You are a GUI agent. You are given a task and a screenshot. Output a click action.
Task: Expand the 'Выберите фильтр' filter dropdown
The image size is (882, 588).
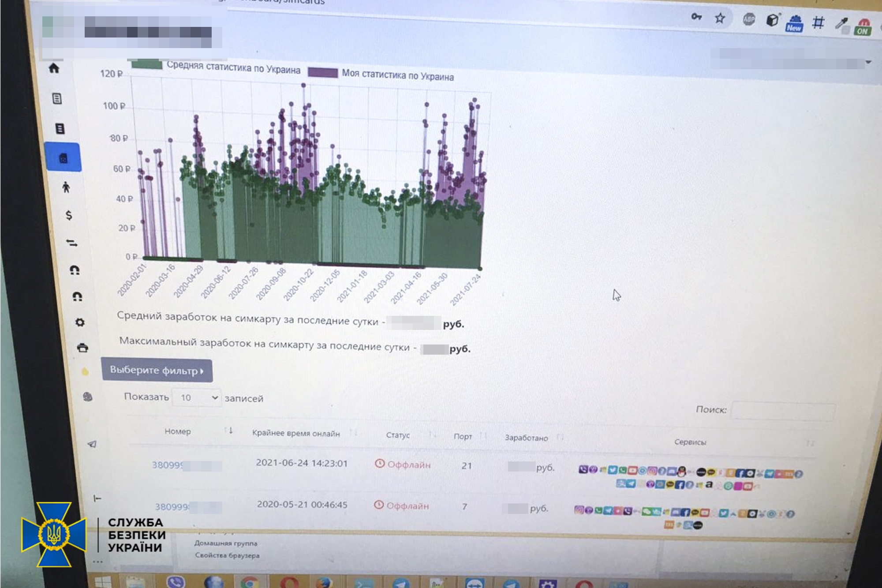(157, 371)
